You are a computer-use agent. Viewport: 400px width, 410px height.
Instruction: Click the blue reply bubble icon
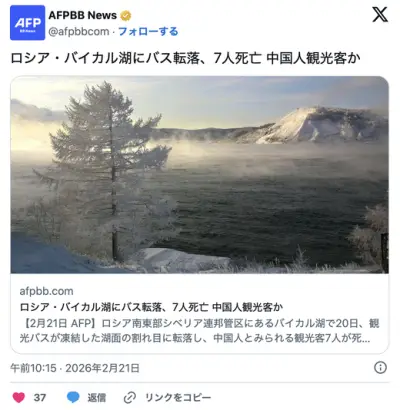click(x=73, y=397)
